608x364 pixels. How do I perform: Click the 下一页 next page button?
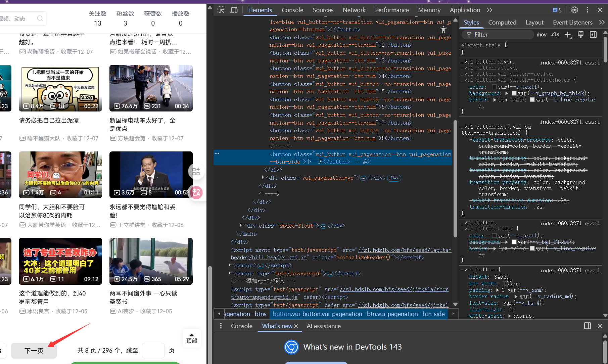coord(34,351)
